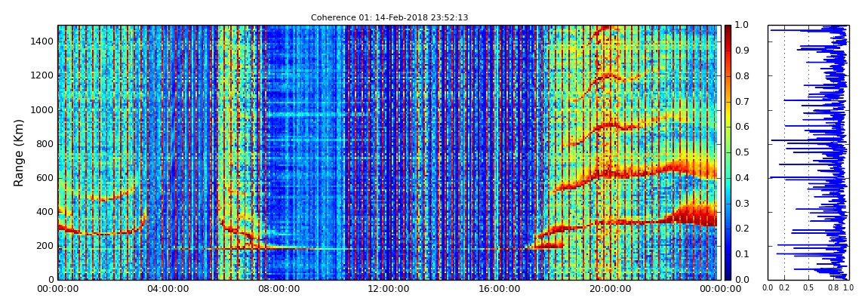The width and height of the screenshot is (868, 307).
Task: Click the 600 range tick label
Action: 45,178
